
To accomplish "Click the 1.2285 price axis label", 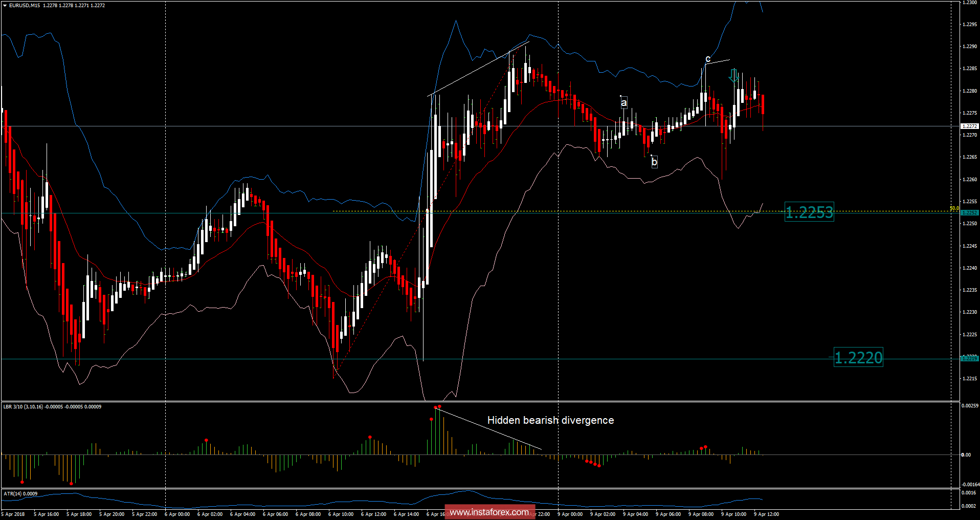I will pos(970,69).
